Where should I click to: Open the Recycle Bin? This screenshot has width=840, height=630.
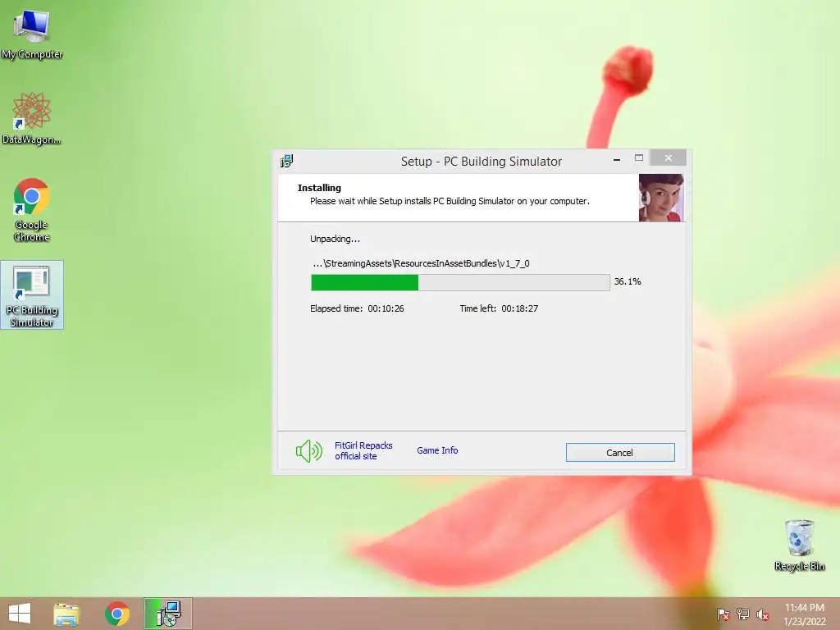pyautogui.click(x=799, y=546)
